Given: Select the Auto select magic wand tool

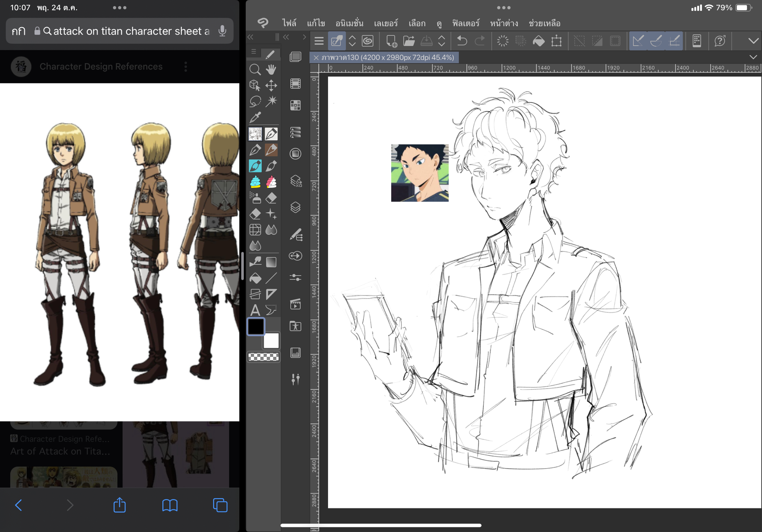Looking at the screenshot, I should tap(271, 101).
